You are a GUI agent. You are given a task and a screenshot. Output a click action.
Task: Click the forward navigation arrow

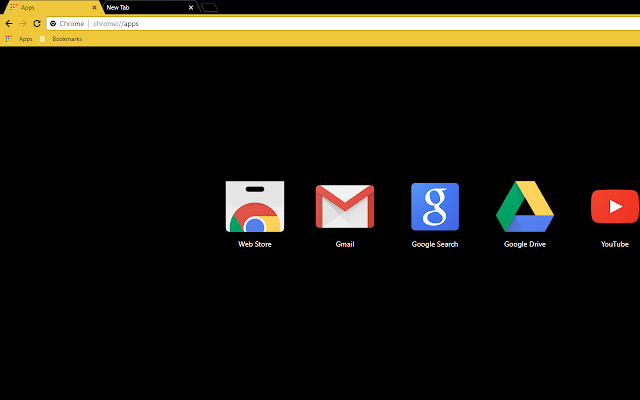coord(23,24)
